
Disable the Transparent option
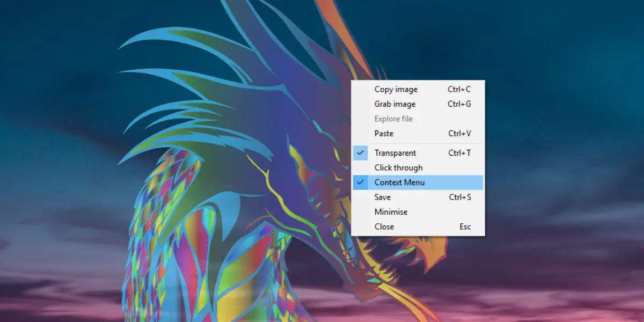click(418, 153)
